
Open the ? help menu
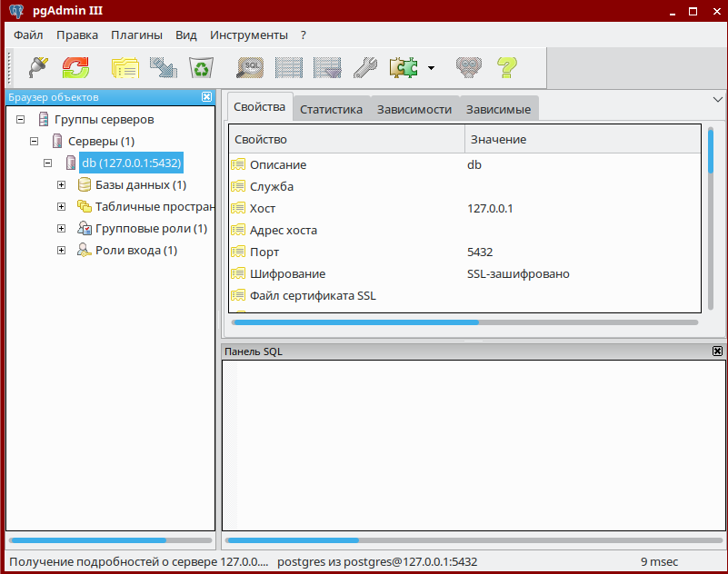coord(304,35)
